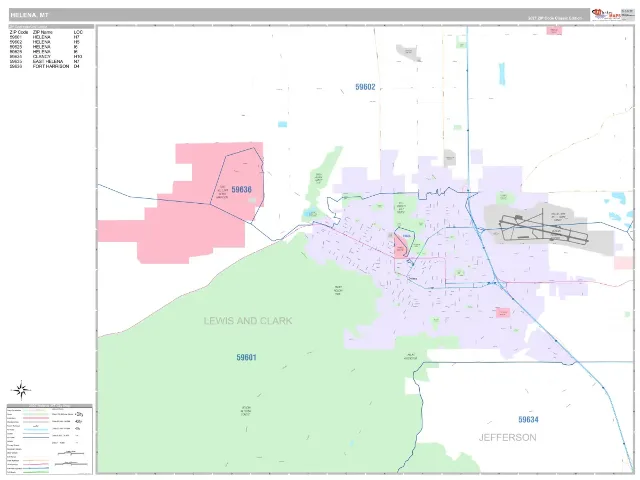This screenshot has width=640, height=480.
Task: Click the JEFFERSON county label
Action: coord(507,438)
